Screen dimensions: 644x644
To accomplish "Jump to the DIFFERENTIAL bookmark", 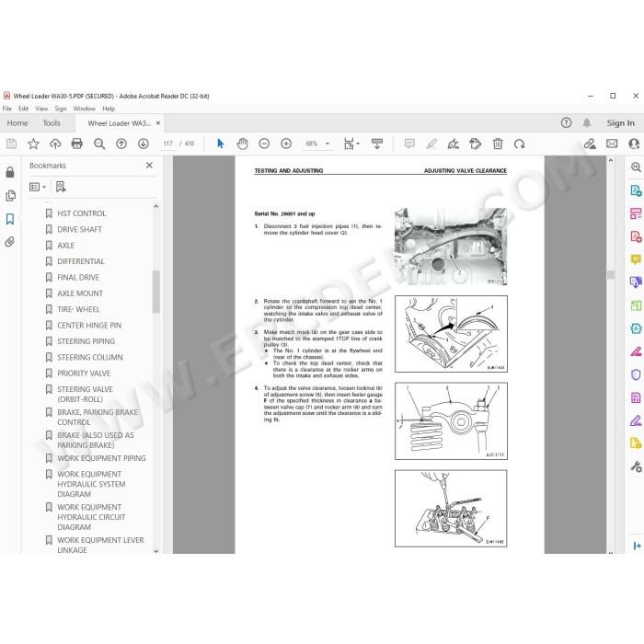I will click(81, 261).
